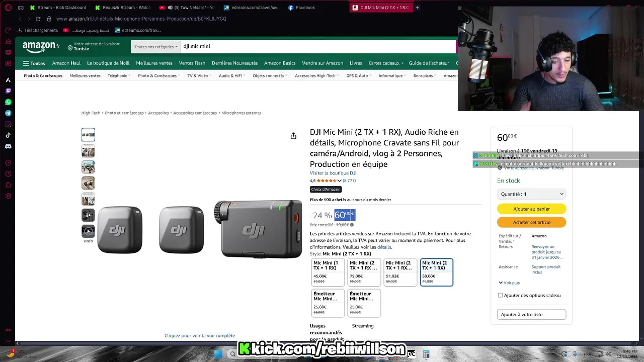
Task: Select style Mic Mini (1 TX + 1 RX) 45,00€
Action: click(x=328, y=272)
